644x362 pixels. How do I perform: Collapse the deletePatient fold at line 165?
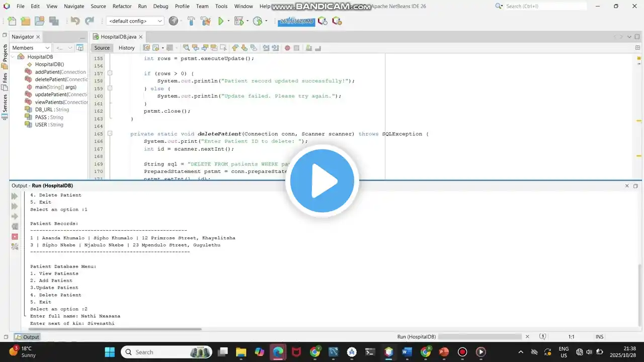pyautogui.click(x=110, y=134)
